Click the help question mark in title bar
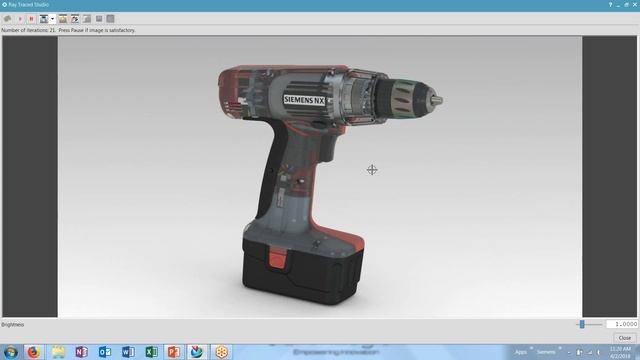 (610, 4)
